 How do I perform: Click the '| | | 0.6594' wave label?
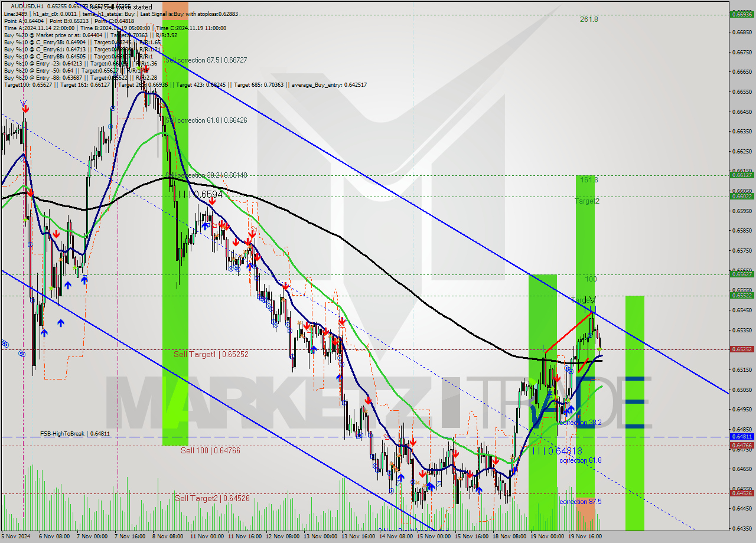click(x=200, y=194)
